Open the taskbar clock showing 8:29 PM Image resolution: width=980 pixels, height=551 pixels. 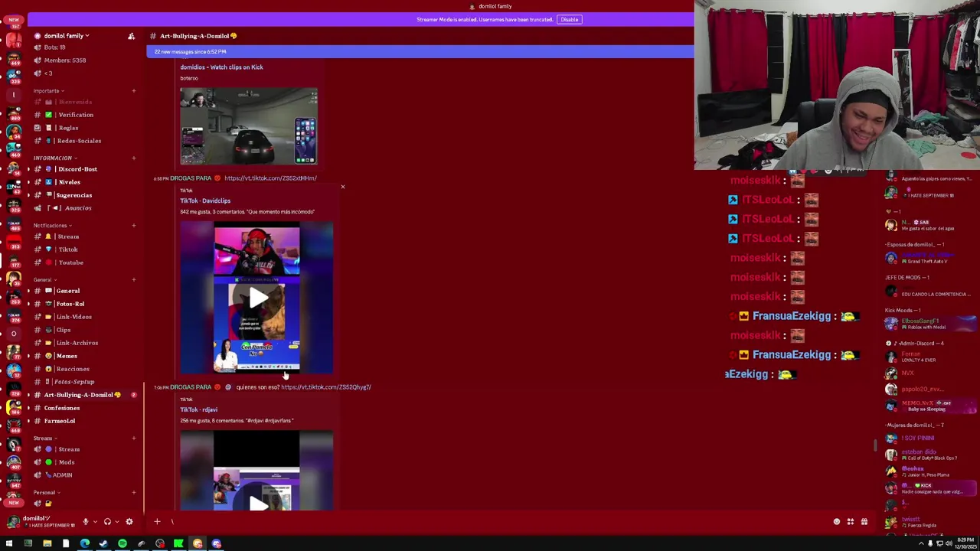[x=965, y=544]
